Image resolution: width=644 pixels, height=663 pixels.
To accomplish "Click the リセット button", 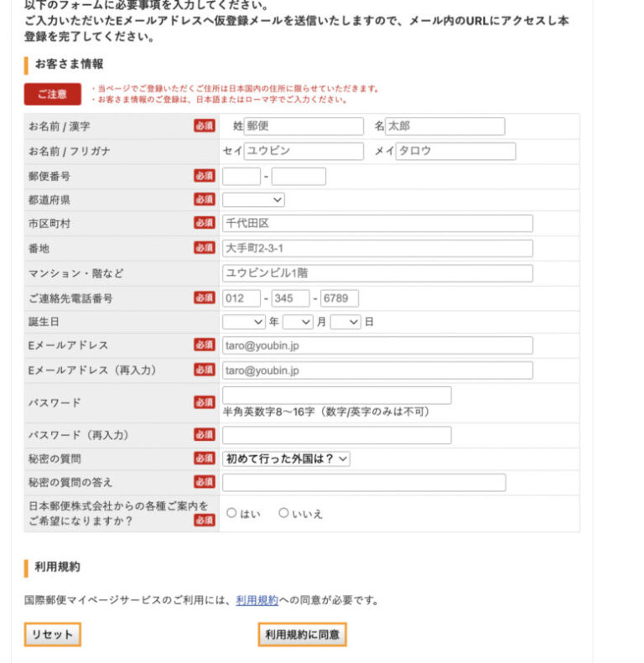I will tap(52, 635).
